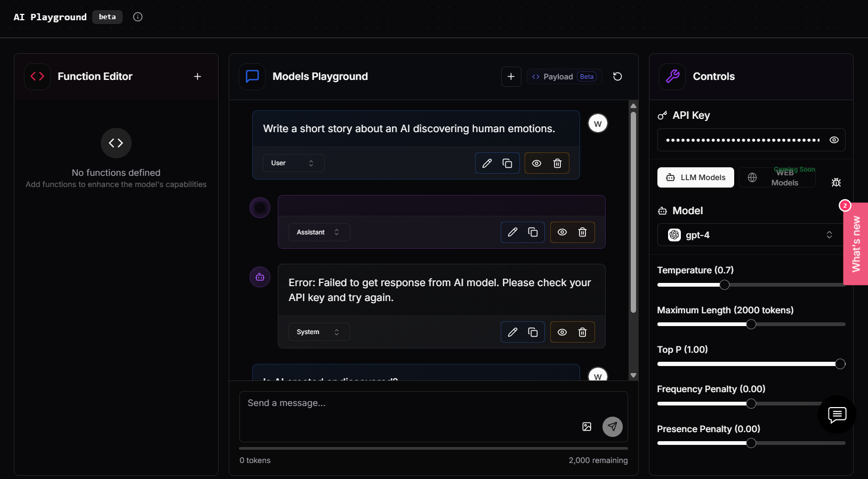The image size is (868, 479).
Task: Click the '2,000 remaining' token counter
Action: coord(598,460)
